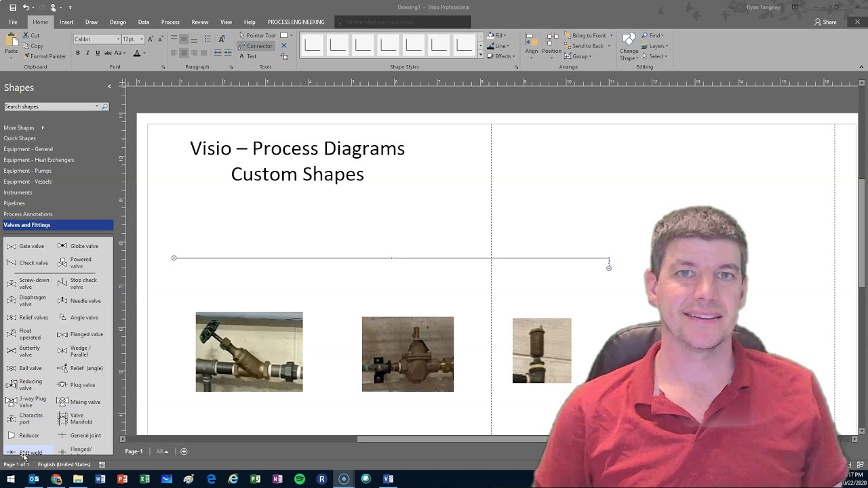This screenshot has width=868, height=488.
Task: Open the 12pt font size dropdown
Action: click(141, 39)
